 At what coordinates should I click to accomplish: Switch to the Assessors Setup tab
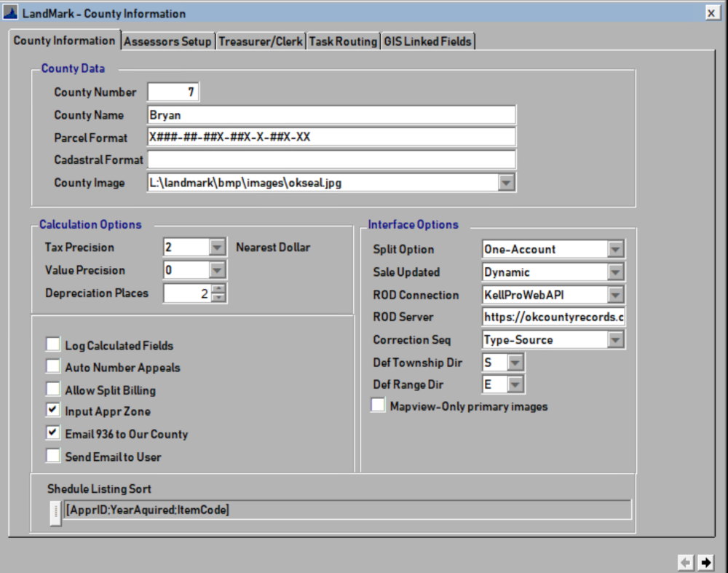coord(167,41)
